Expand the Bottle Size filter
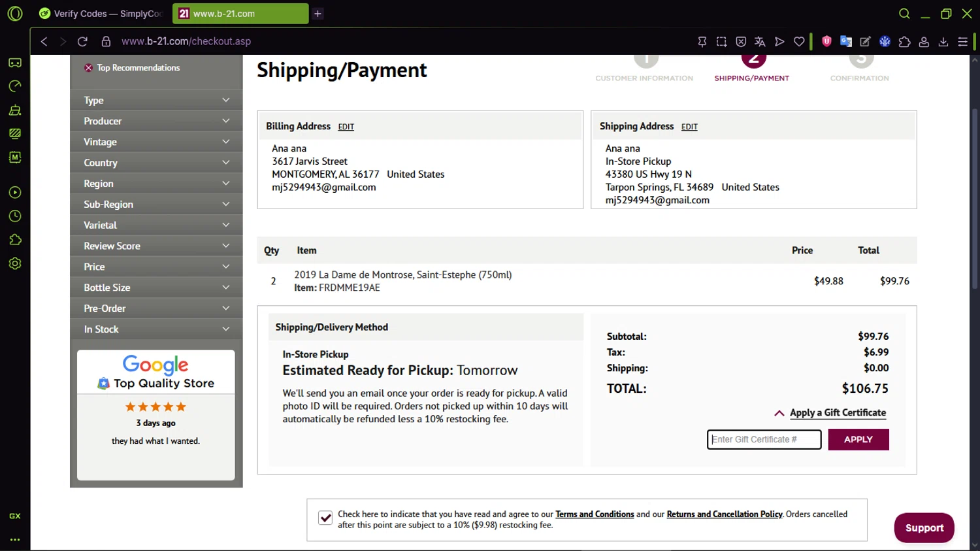 pos(156,288)
